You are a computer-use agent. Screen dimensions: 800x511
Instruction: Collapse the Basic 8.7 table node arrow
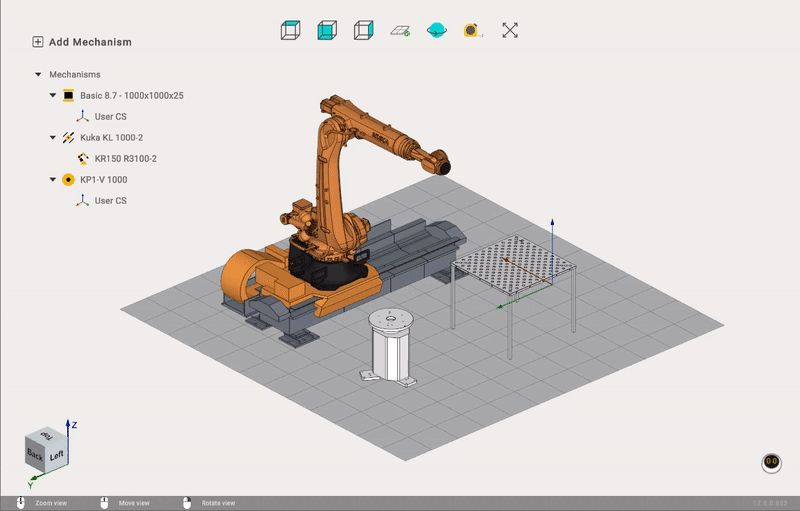coord(53,96)
